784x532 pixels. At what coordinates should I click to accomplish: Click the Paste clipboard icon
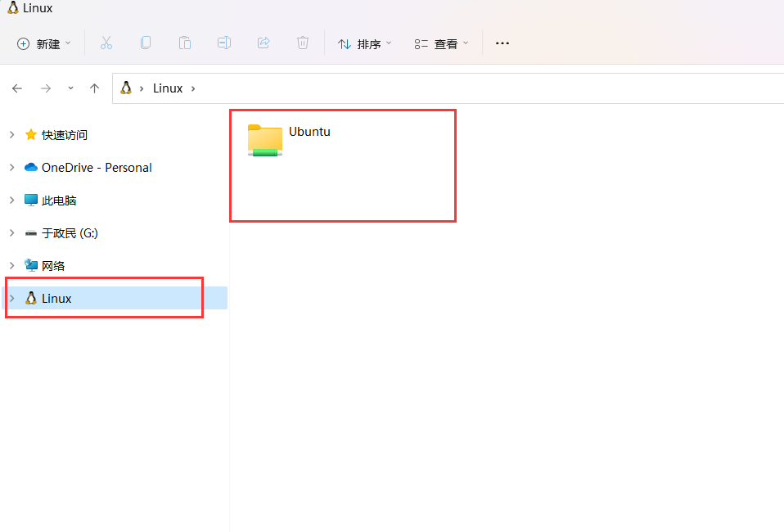[x=184, y=43]
